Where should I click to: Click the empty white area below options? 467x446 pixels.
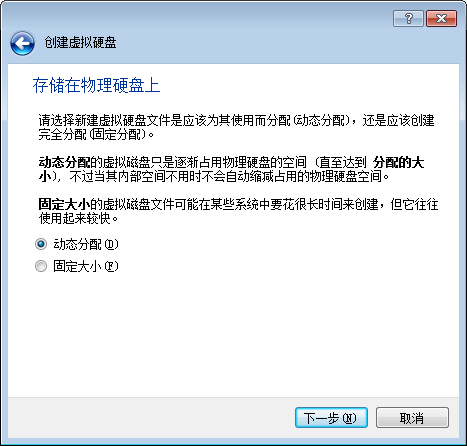[233, 333]
